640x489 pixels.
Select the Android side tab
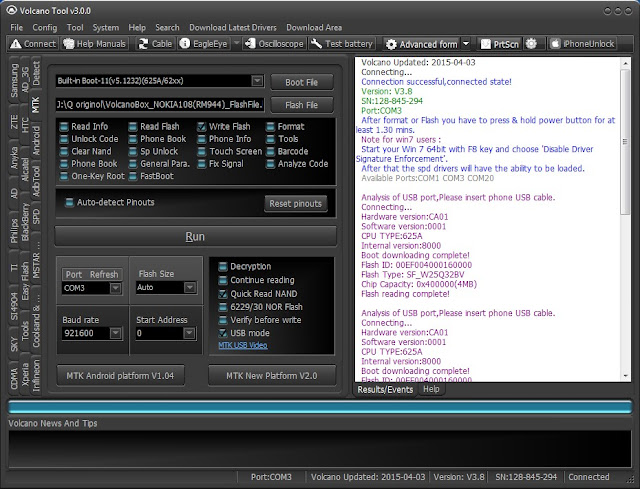point(36,141)
